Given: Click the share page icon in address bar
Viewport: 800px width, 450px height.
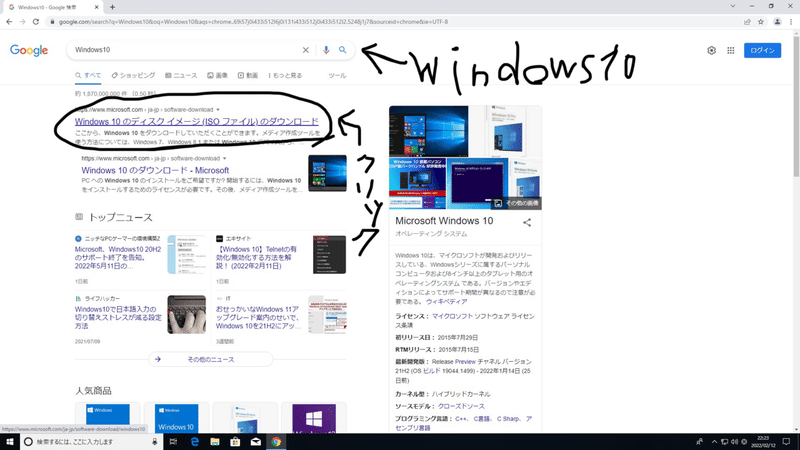Looking at the screenshot, I should click(x=747, y=22).
